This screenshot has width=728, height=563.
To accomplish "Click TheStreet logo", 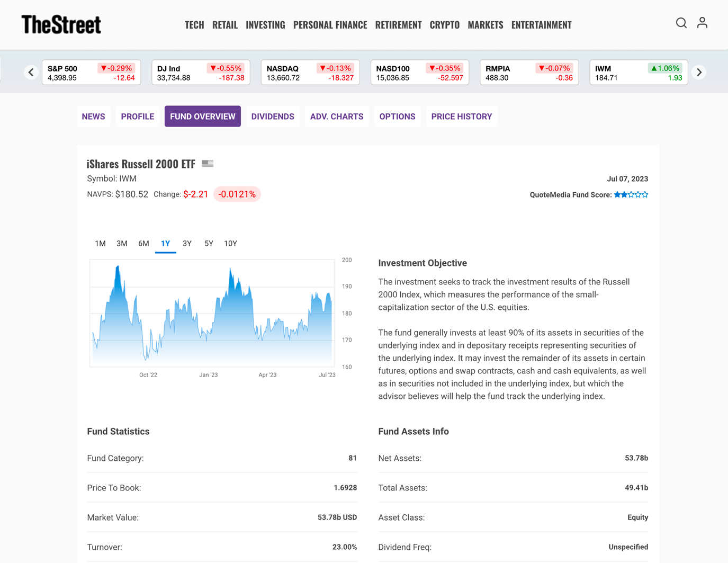I will (x=61, y=24).
